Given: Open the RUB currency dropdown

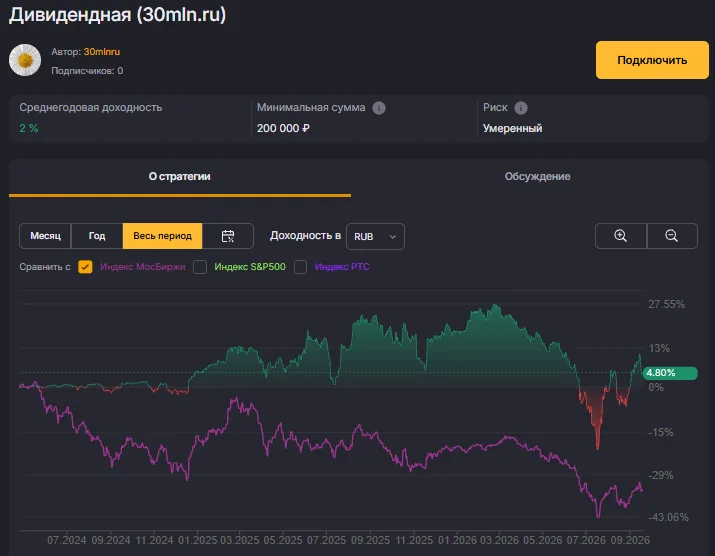Looking at the screenshot, I should pos(375,236).
